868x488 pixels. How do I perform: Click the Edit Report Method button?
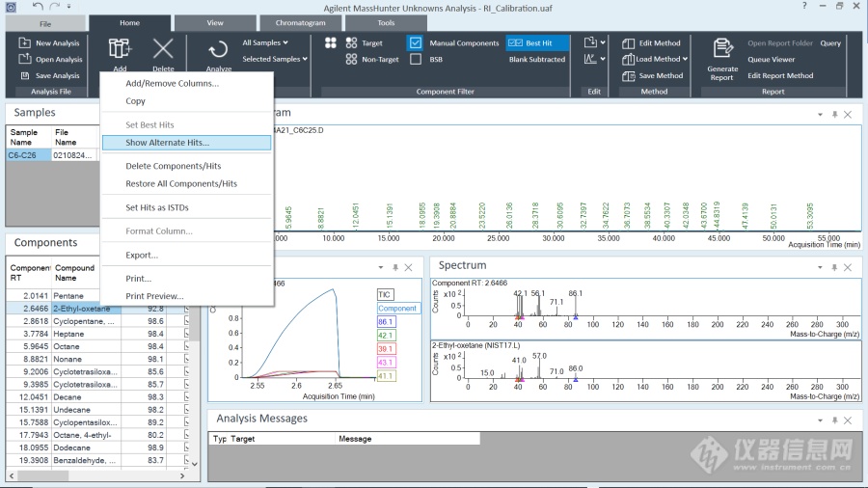tap(780, 75)
